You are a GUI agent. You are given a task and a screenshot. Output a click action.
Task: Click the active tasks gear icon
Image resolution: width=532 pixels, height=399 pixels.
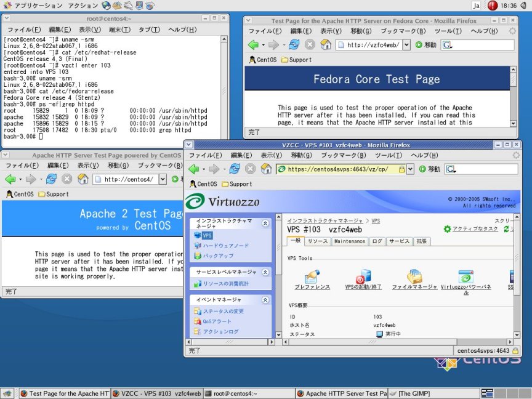tap(448, 229)
